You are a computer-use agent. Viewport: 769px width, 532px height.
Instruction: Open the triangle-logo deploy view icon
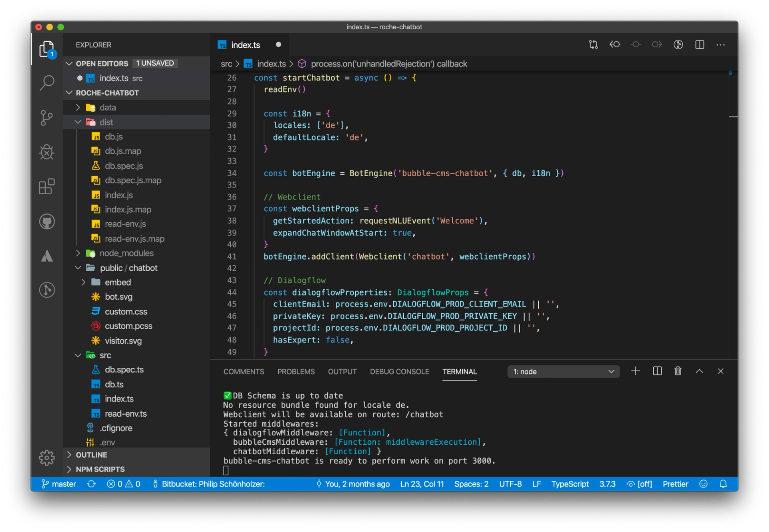click(47, 256)
